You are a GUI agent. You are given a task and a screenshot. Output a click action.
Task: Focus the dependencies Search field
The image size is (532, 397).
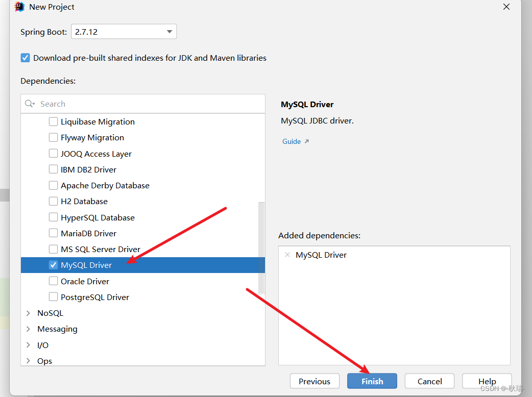click(x=143, y=104)
